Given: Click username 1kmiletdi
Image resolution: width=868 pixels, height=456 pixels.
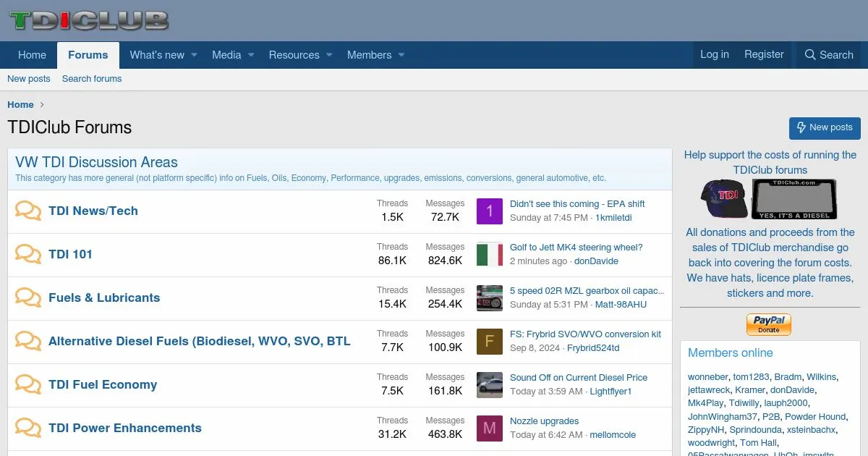Looking at the screenshot, I should [613, 218].
